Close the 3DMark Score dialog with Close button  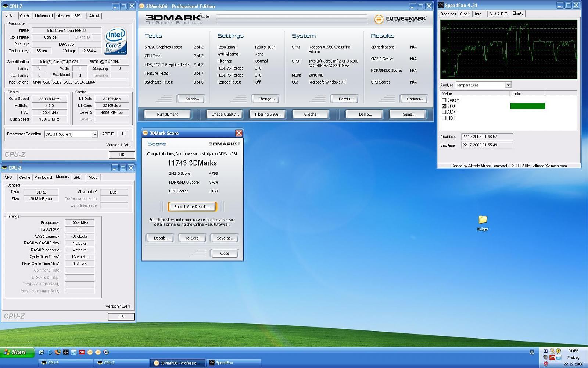[x=225, y=254]
